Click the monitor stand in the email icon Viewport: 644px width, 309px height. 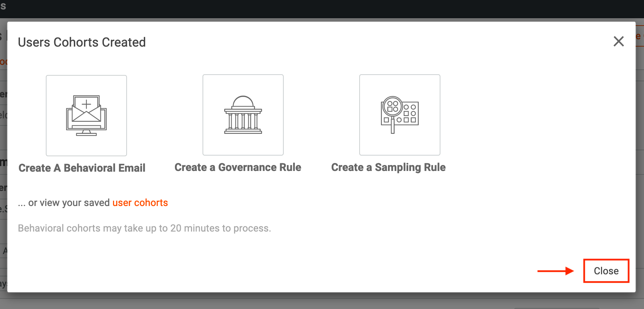click(x=86, y=133)
